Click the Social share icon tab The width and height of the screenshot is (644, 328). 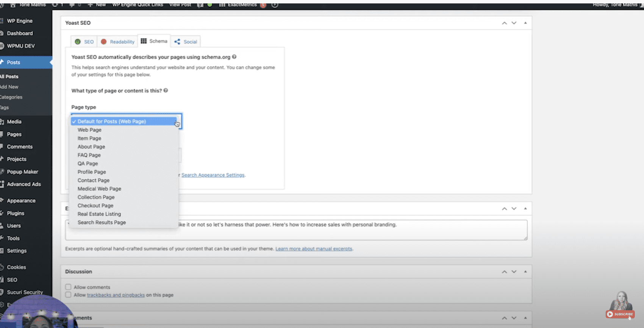tap(186, 42)
